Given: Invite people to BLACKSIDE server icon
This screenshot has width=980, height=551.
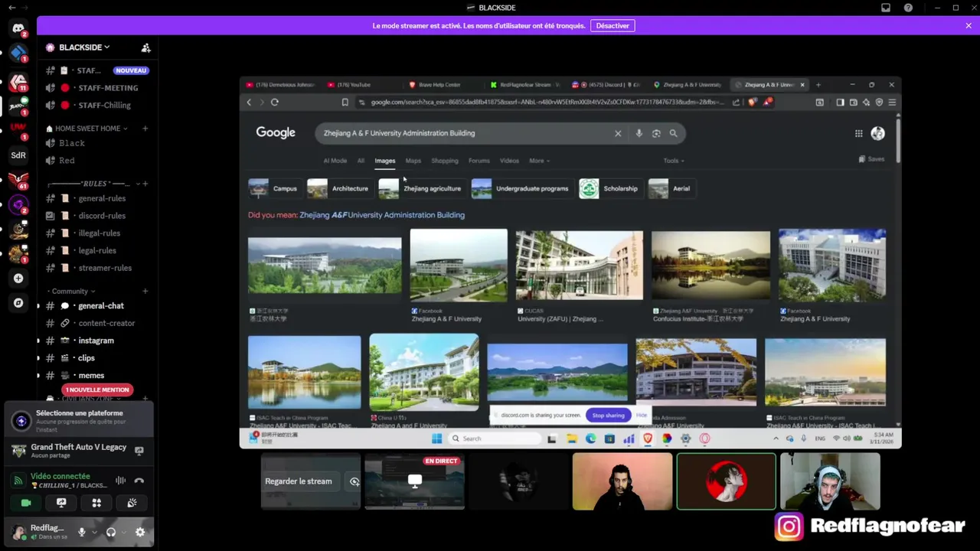Looking at the screenshot, I should tap(145, 47).
